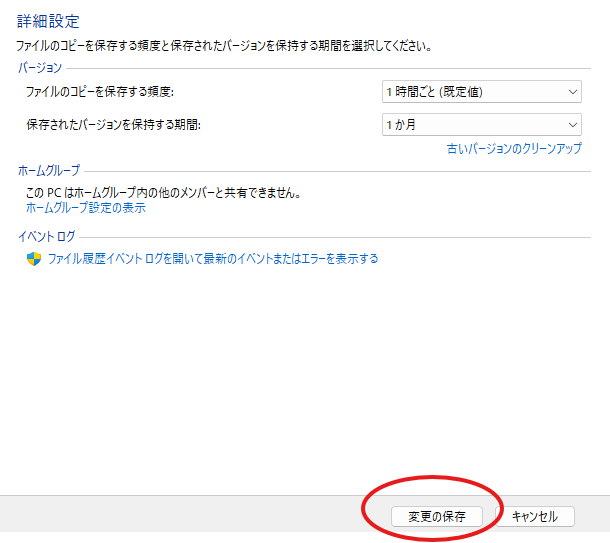
Task: Click the 保存されたバージョンを保持する期間 label
Action: pos(113,125)
